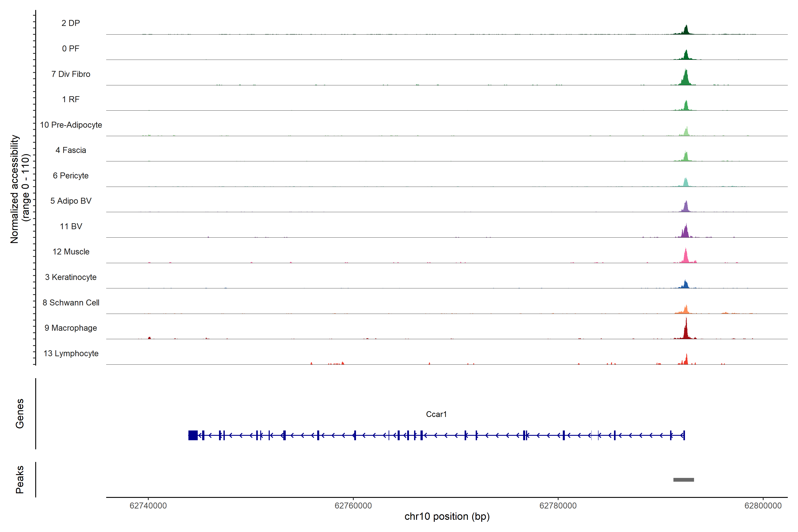Screen dimensions: 798x532
Task: Click the 8 Schwann Cell label
Action: [71, 303]
